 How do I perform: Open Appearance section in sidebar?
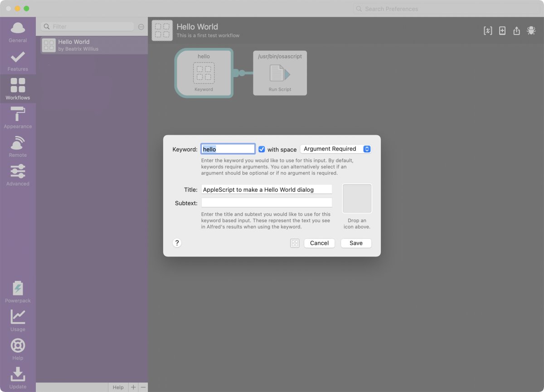click(x=18, y=118)
